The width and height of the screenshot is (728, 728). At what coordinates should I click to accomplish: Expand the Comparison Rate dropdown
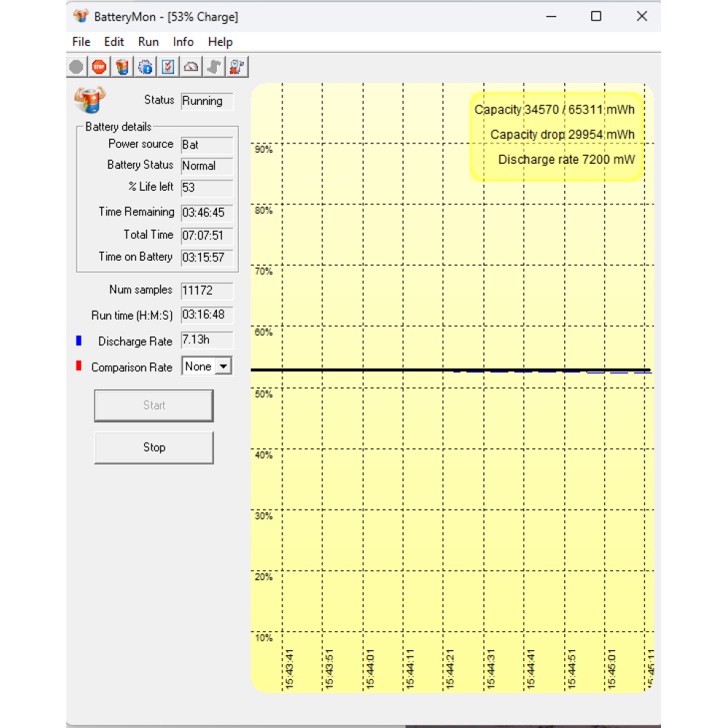click(223, 367)
